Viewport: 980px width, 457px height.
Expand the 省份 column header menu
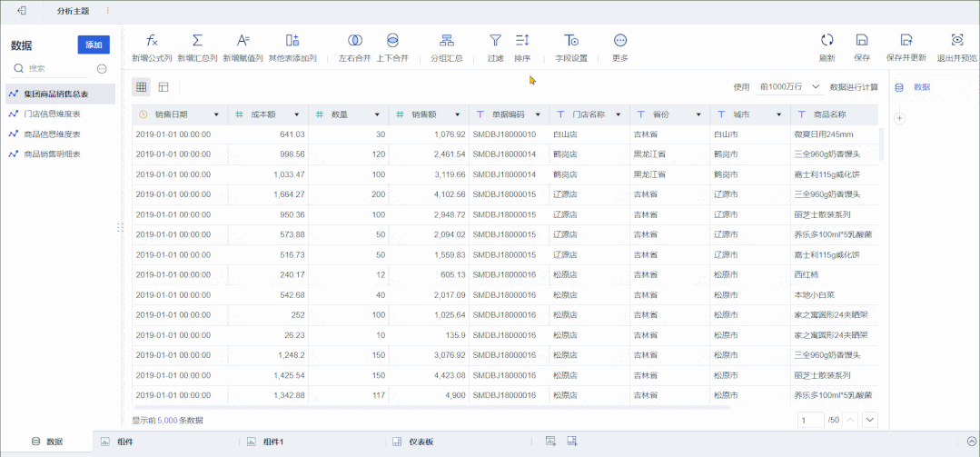pos(698,115)
